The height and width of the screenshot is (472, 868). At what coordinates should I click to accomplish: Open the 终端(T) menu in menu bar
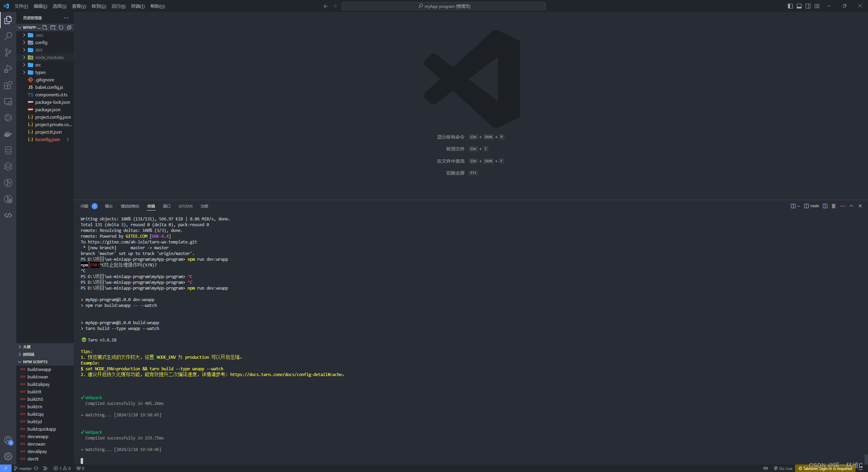pyautogui.click(x=138, y=6)
